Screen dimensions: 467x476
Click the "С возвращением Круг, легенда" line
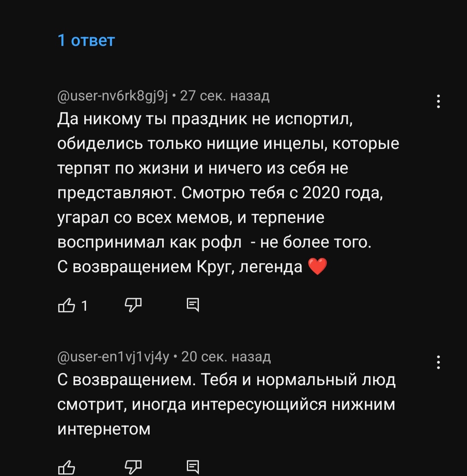(179, 267)
